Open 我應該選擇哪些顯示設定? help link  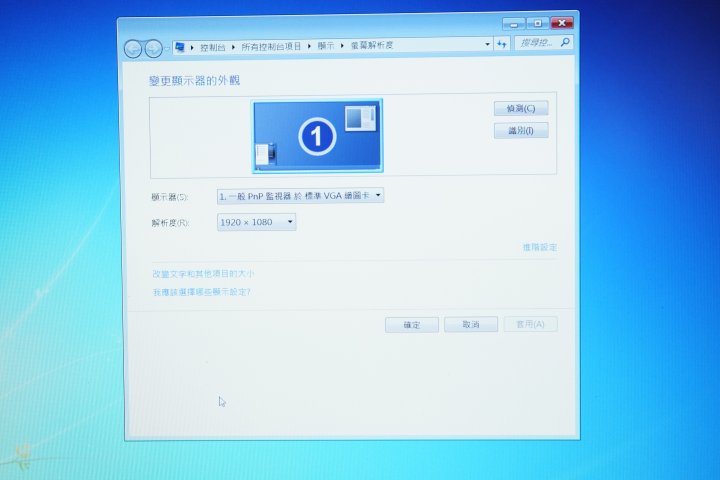(x=201, y=292)
